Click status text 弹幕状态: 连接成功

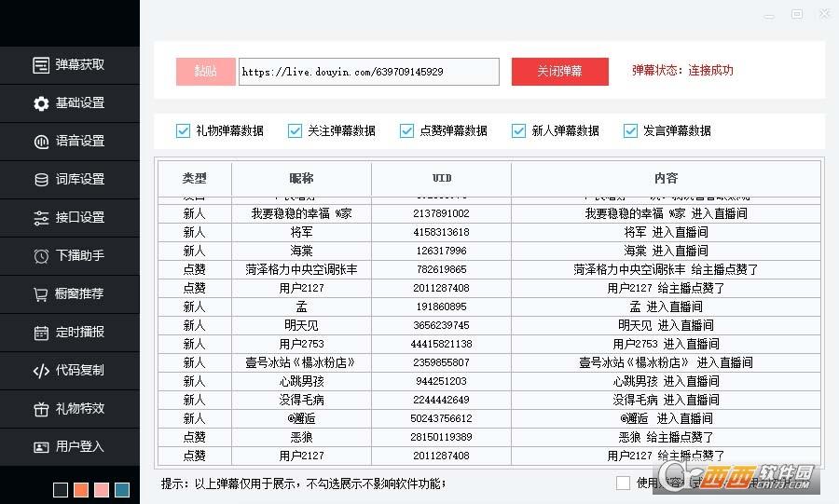(x=682, y=71)
